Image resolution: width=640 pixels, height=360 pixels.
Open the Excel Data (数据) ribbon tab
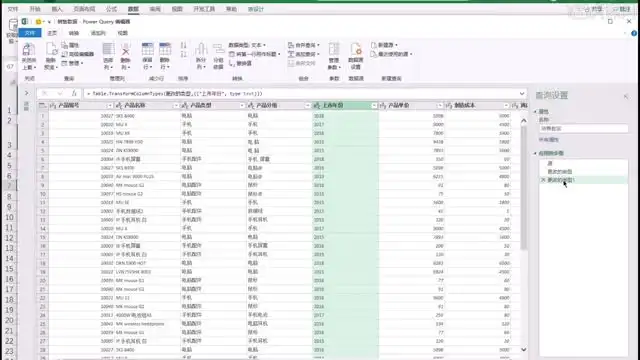[x=133, y=9]
